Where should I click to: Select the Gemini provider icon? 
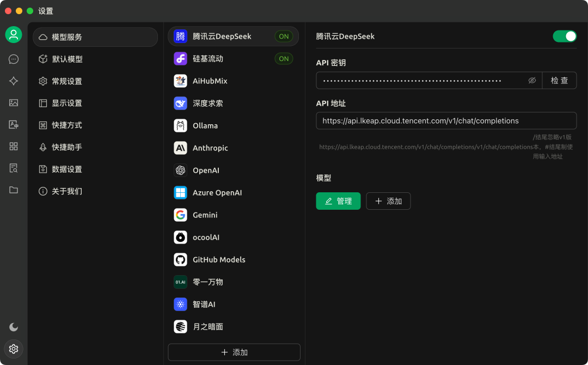[x=180, y=215]
